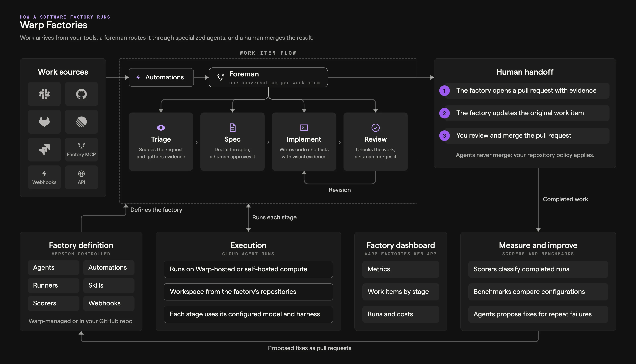The width and height of the screenshot is (636, 364).
Task: Click 'The factory opens a pull request with evidence'
Action: [527, 91]
